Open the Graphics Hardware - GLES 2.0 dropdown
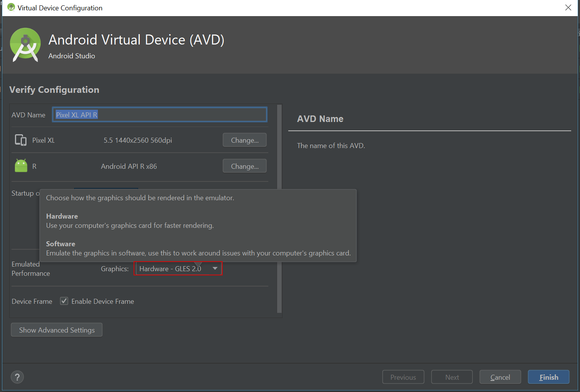Screen dimensions: 580x392 (178, 268)
